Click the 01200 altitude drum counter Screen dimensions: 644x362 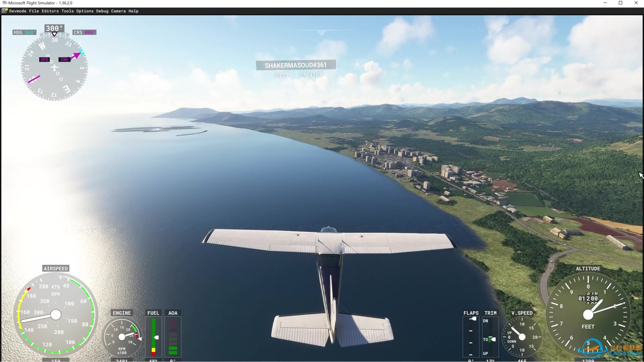tap(588, 298)
